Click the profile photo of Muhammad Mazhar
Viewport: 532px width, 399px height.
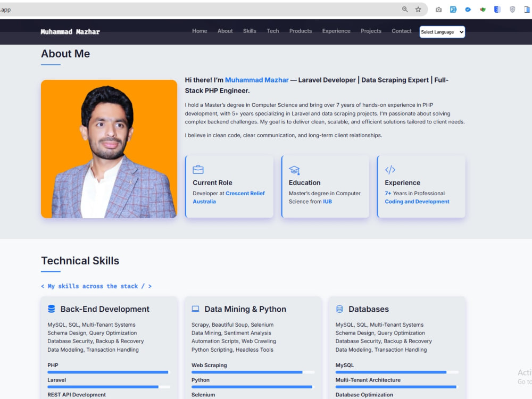(109, 149)
